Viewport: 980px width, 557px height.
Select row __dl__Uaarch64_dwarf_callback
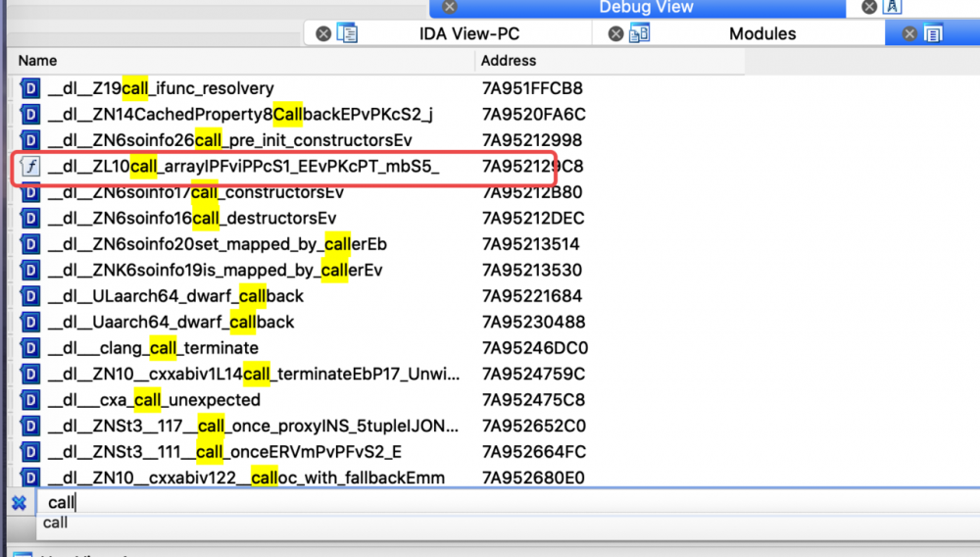[x=171, y=322]
